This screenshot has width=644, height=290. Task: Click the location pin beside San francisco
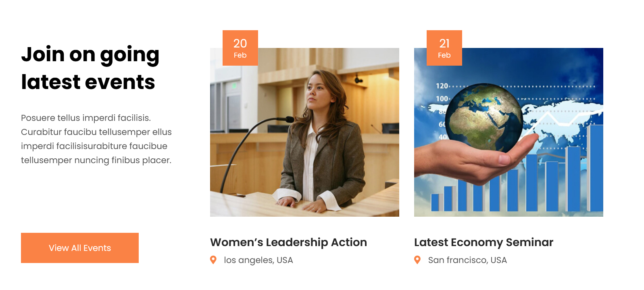tap(417, 260)
